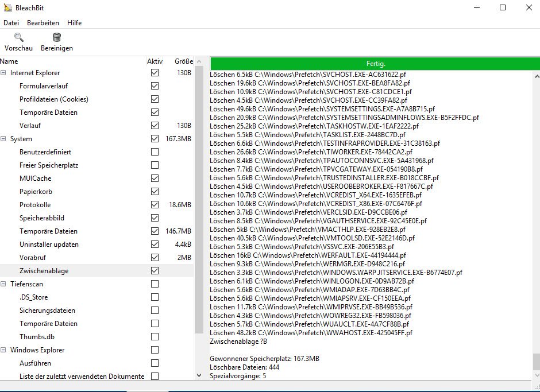This screenshot has width=540, height=392.
Task: Open the Hilfe menu
Action: coord(74,23)
